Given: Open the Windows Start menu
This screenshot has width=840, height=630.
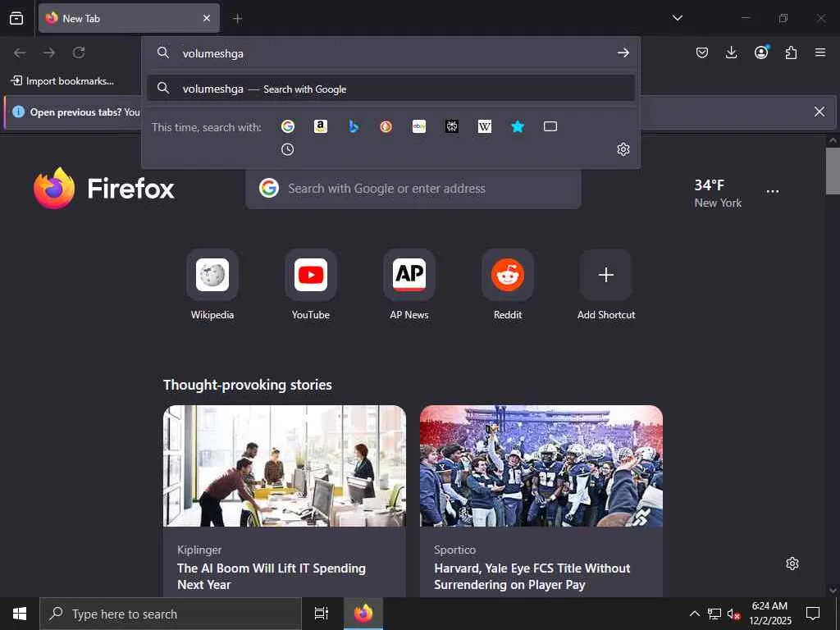Looking at the screenshot, I should tap(20, 614).
